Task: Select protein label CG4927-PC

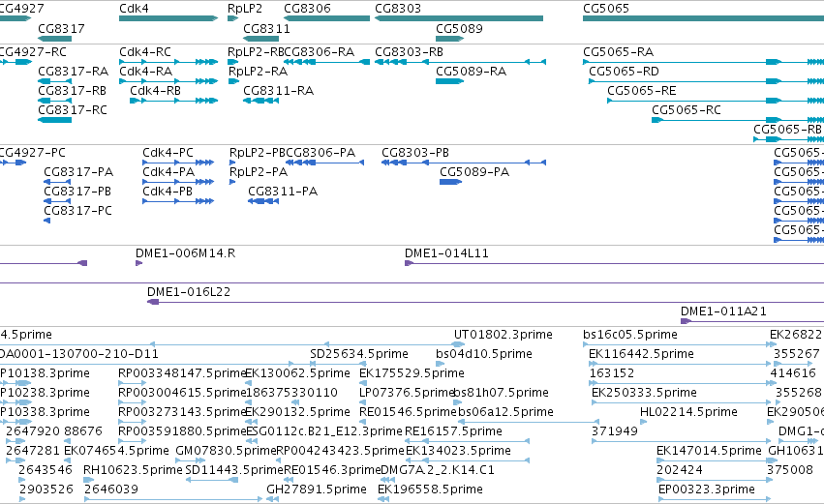Action: 33,153
